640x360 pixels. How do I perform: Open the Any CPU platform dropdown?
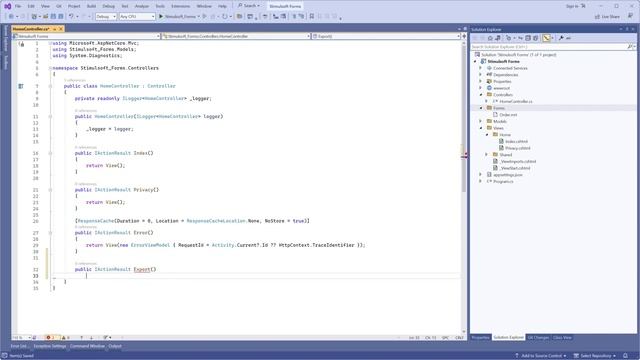137,16
